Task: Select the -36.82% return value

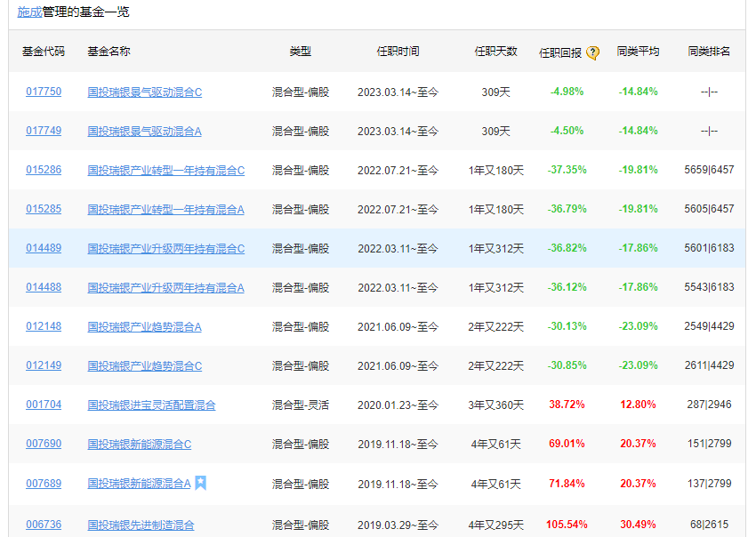Action: pos(567,248)
